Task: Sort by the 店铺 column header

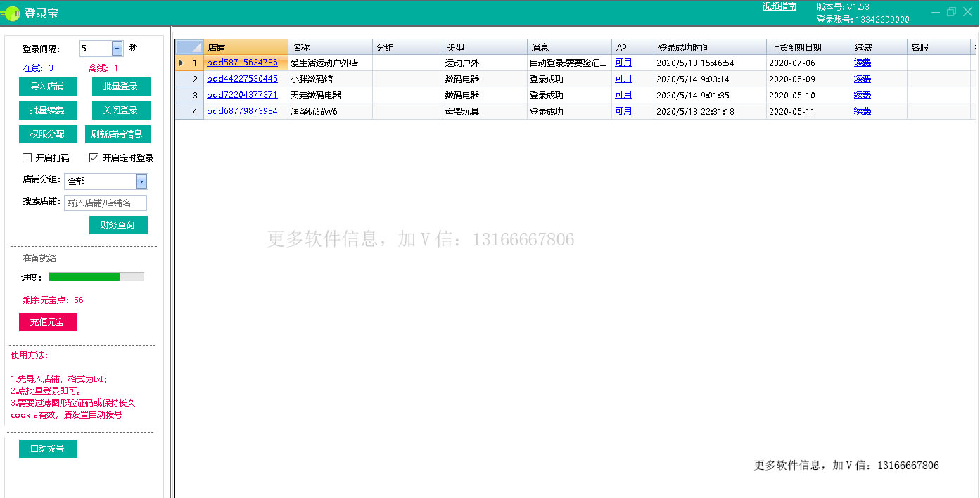Action: tap(246, 47)
